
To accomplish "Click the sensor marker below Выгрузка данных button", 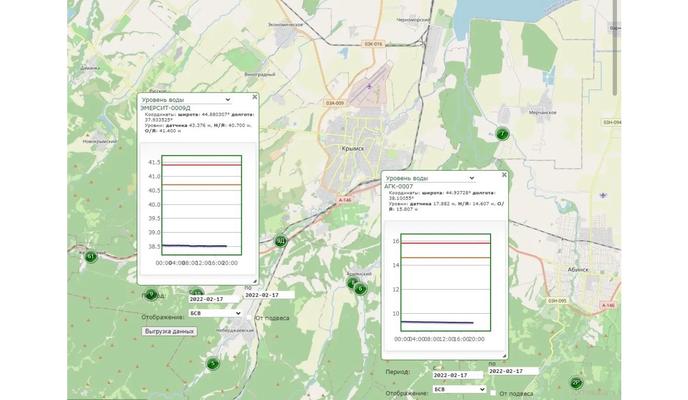I will click(212, 364).
